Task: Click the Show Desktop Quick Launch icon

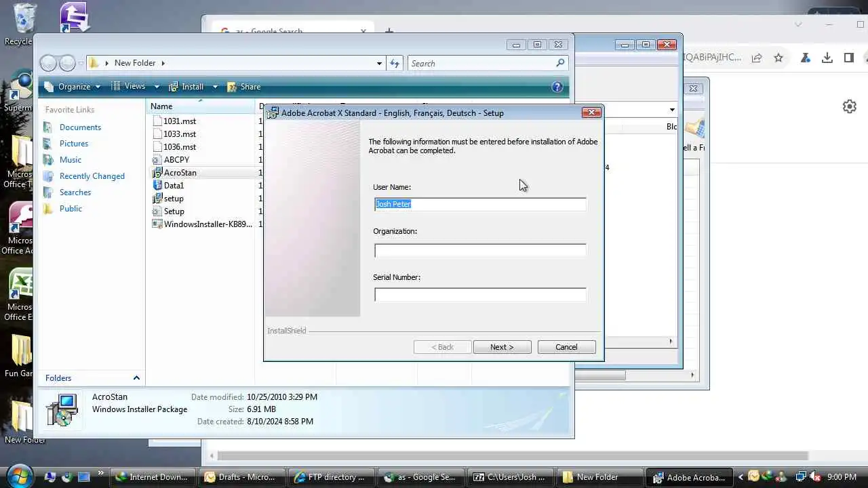Action: (84, 477)
